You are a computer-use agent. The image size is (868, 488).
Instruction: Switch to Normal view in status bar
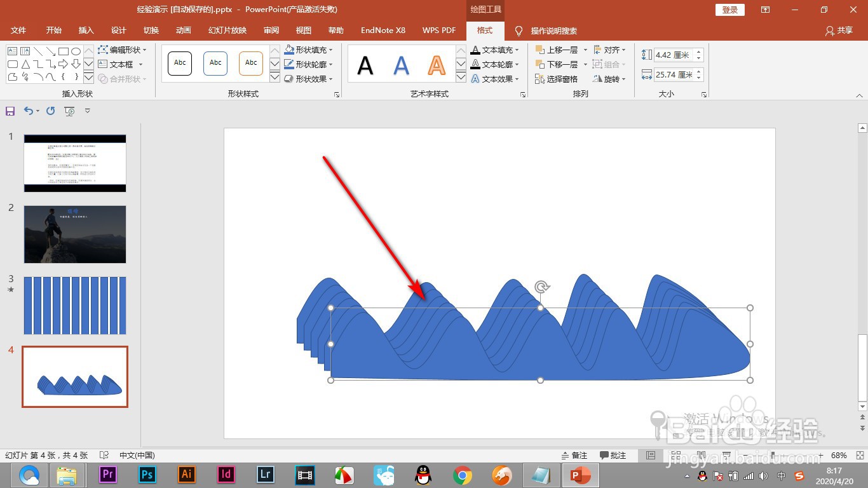pos(650,456)
